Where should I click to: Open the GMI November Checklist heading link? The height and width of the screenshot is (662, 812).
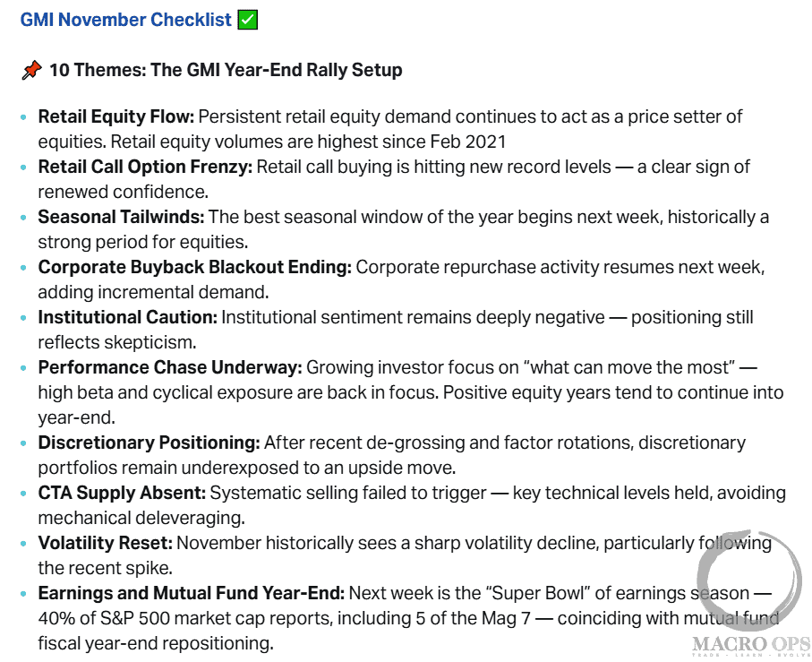[126, 20]
